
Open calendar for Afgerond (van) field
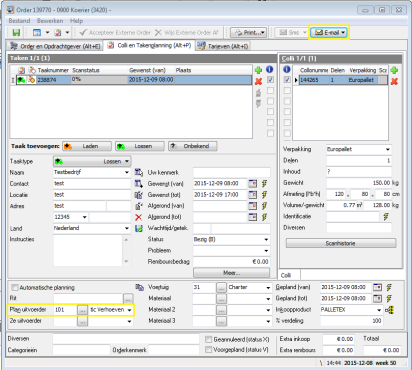pos(253,206)
